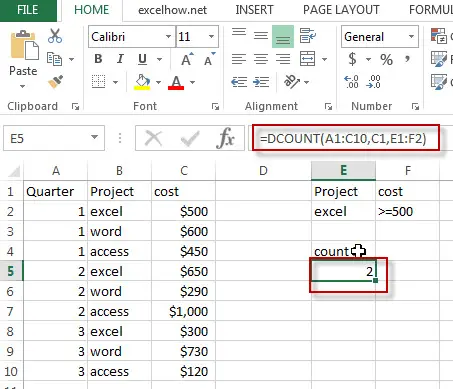The image size is (453, 389).
Task: Click Decrease Decimal icon
Action: coord(373,82)
